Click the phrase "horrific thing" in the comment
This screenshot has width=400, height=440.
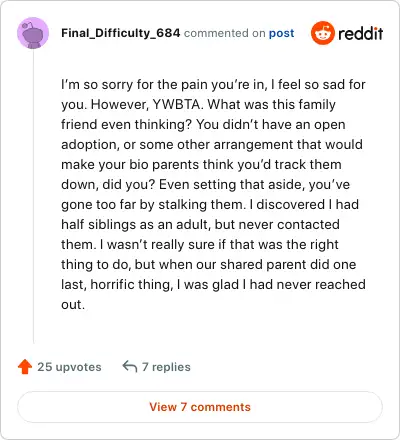point(130,285)
